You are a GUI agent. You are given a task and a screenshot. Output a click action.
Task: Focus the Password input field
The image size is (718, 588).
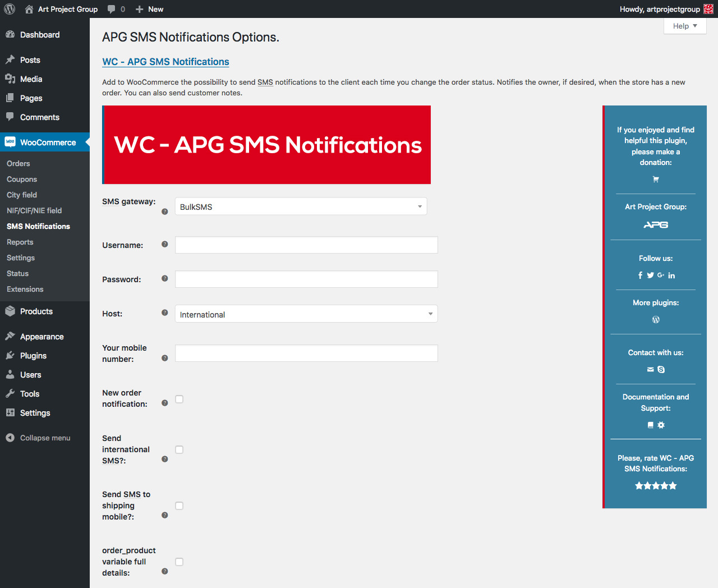point(306,279)
